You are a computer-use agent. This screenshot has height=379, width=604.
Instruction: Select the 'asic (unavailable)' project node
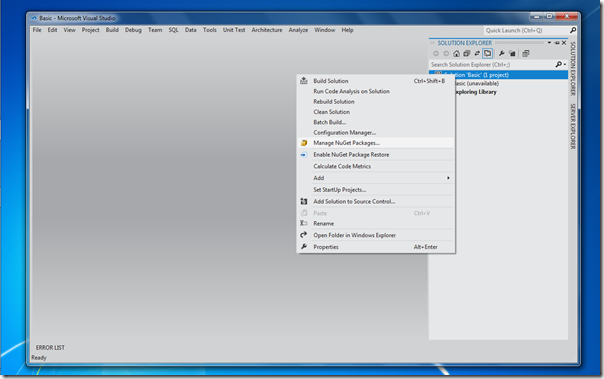[477, 83]
